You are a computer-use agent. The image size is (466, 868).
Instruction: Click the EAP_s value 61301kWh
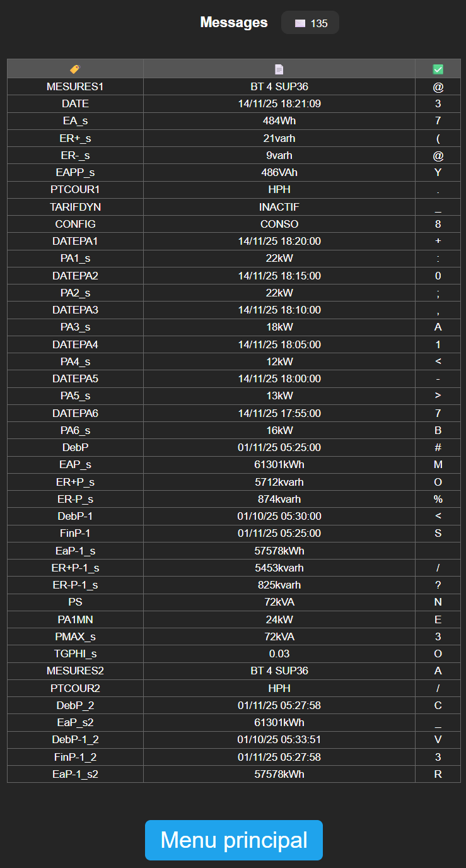coord(279,464)
